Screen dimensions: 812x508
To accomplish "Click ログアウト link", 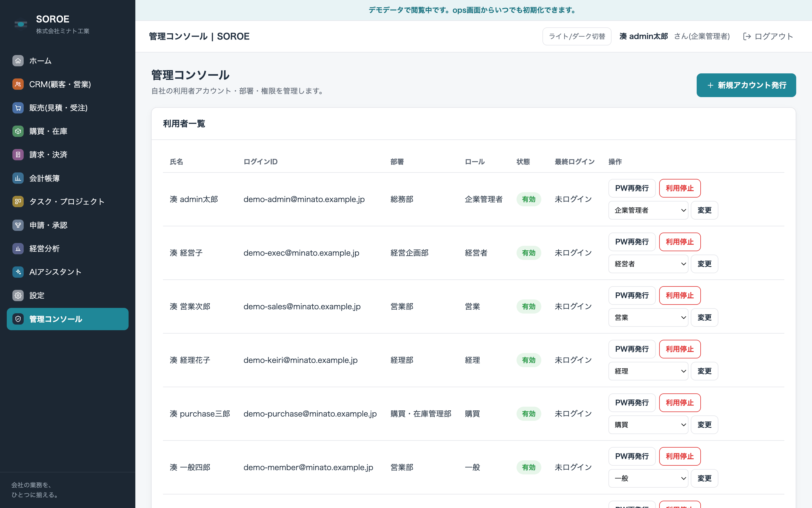I will 768,36.
